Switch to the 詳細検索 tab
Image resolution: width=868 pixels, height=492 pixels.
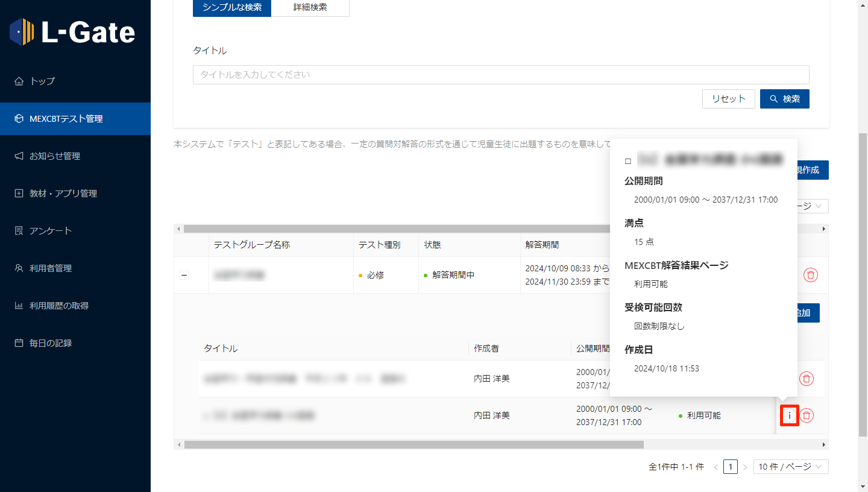tap(310, 7)
